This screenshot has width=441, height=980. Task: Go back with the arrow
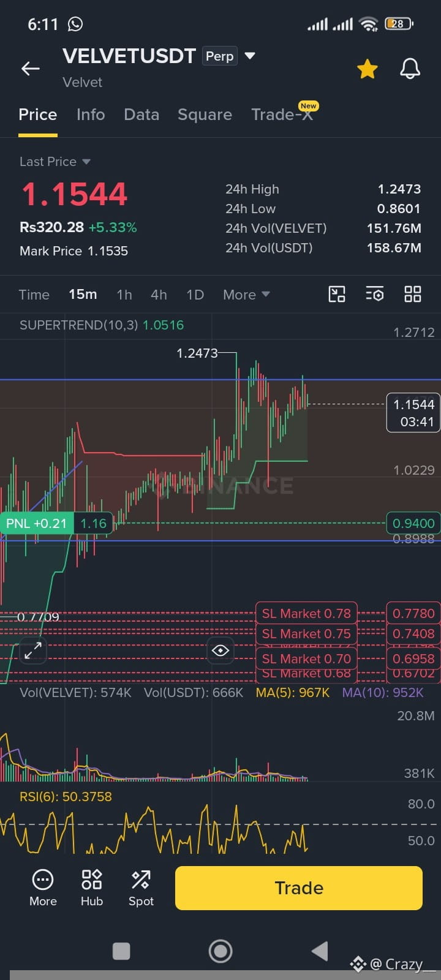(31, 69)
